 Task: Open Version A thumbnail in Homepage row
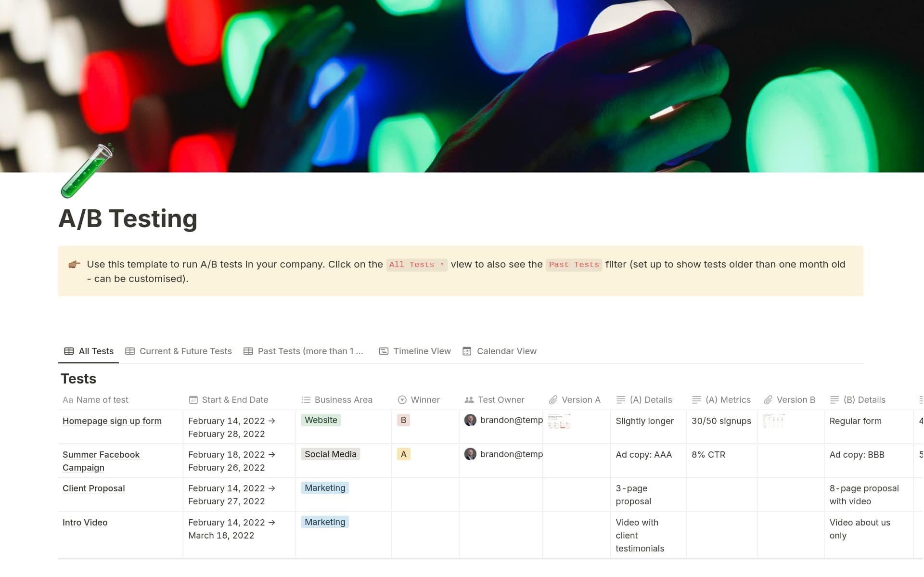[559, 422]
